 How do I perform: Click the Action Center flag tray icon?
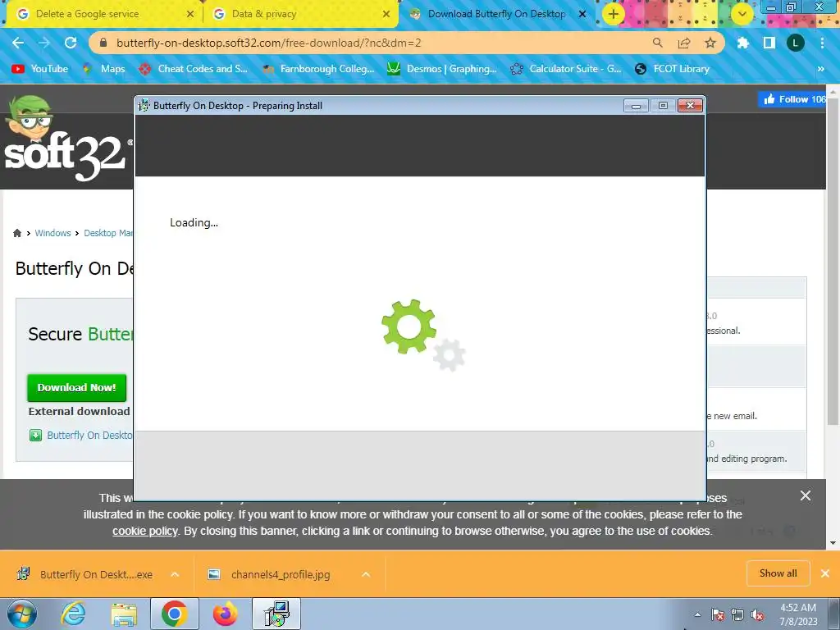[718, 614]
